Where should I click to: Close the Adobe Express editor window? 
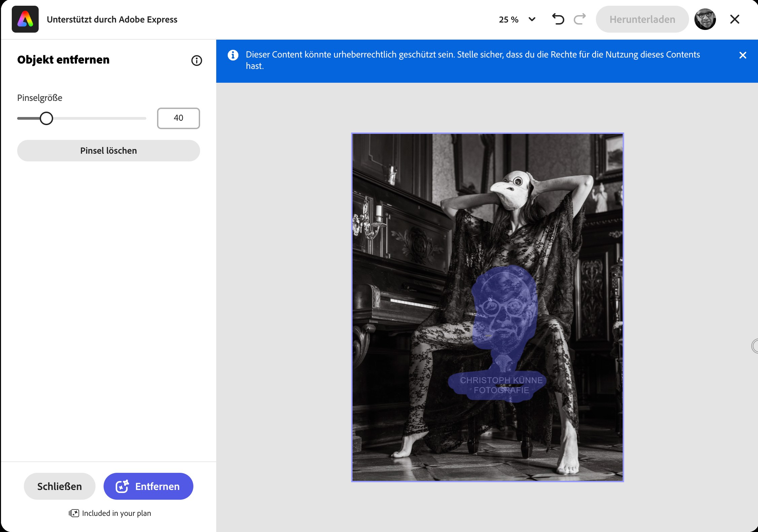tap(735, 19)
